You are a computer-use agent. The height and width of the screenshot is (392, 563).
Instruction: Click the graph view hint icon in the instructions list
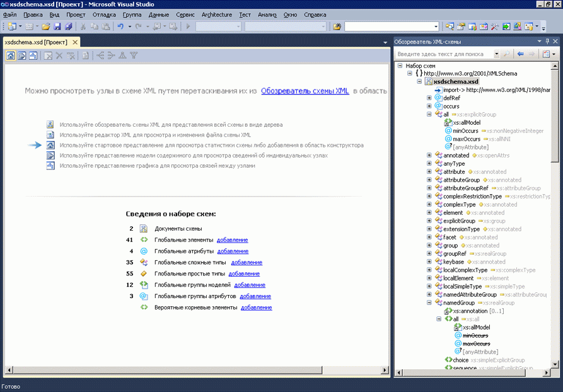coord(50,166)
